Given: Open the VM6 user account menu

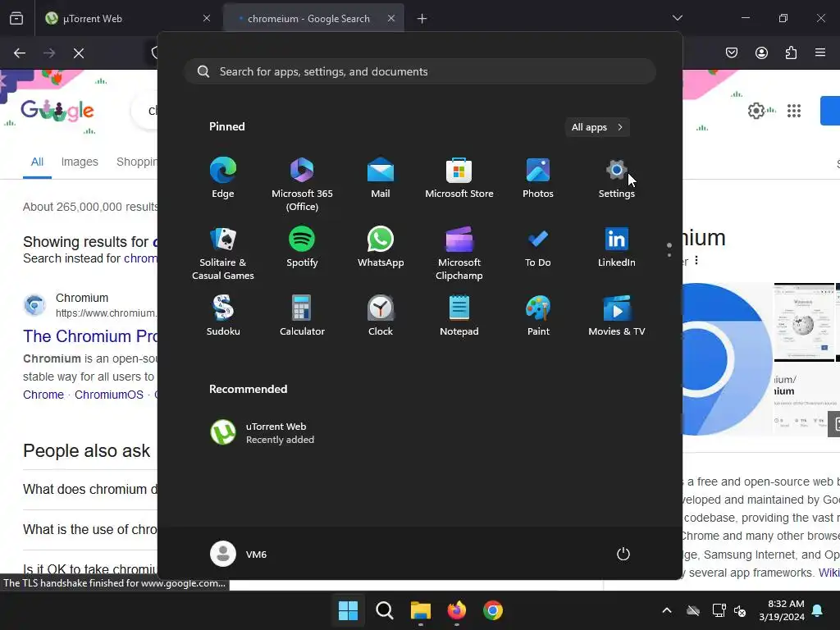Looking at the screenshot, I should tap(239, 554).
